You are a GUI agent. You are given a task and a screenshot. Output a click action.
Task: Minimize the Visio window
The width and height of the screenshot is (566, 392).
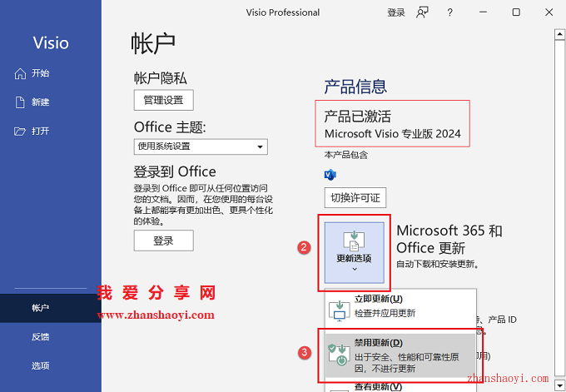[x=483, y=12]
